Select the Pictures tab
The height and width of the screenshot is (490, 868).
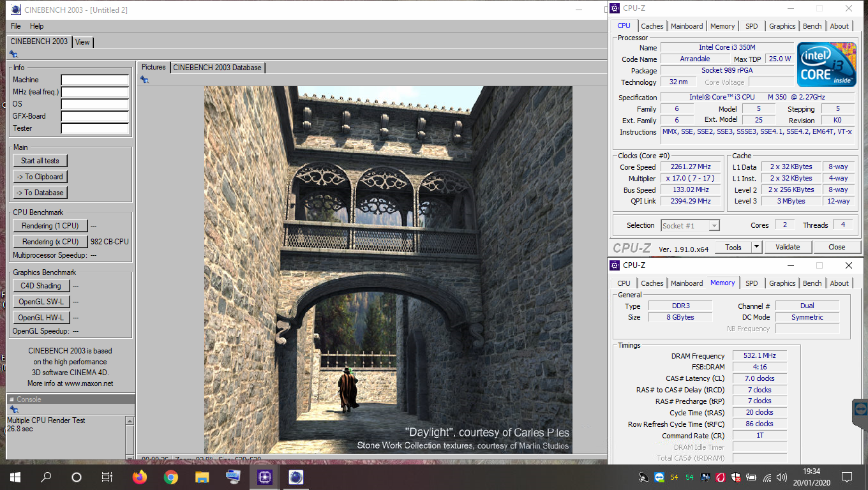tap(154, 67)
